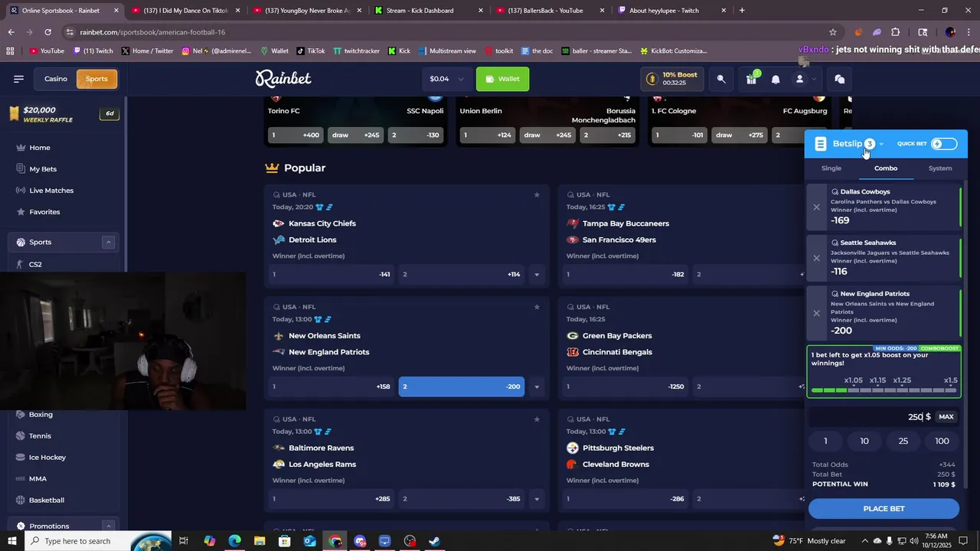Open the $20,000 Weekly Raffle banner
Image resolution: width=980 pixels, height=551 pixels.
pyautogui.click(x=63, y=114)
